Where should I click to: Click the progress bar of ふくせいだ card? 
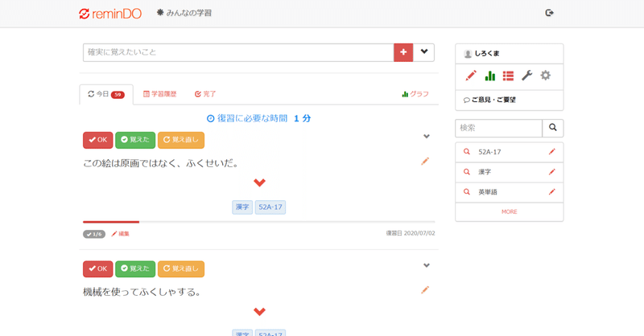(258, 222)
